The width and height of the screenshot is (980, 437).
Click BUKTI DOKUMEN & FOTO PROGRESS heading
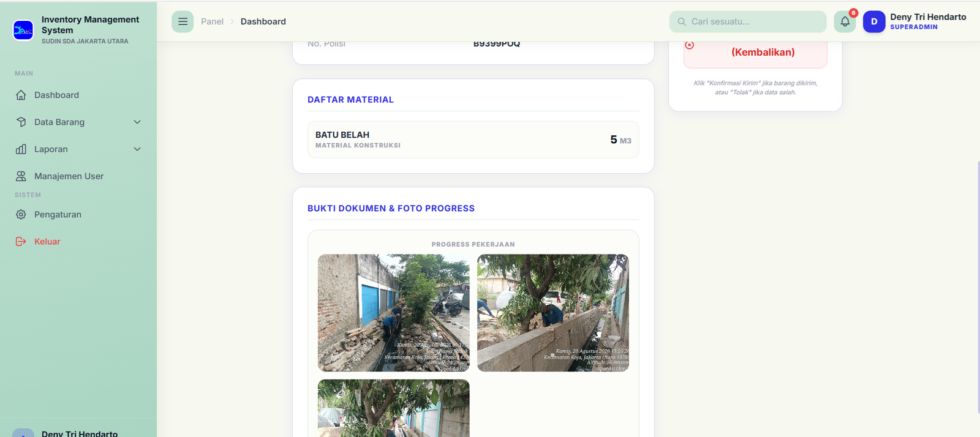tap(391, 209)
